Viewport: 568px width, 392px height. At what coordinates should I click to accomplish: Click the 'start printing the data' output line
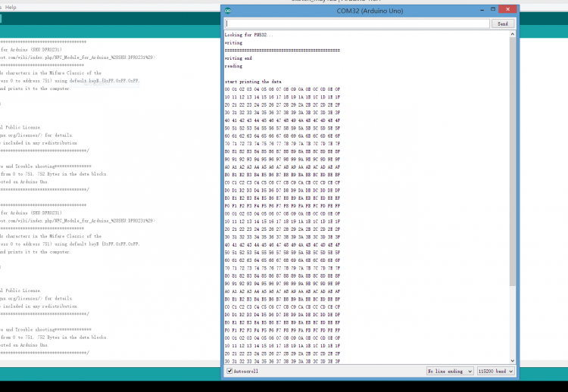(253, 80)
